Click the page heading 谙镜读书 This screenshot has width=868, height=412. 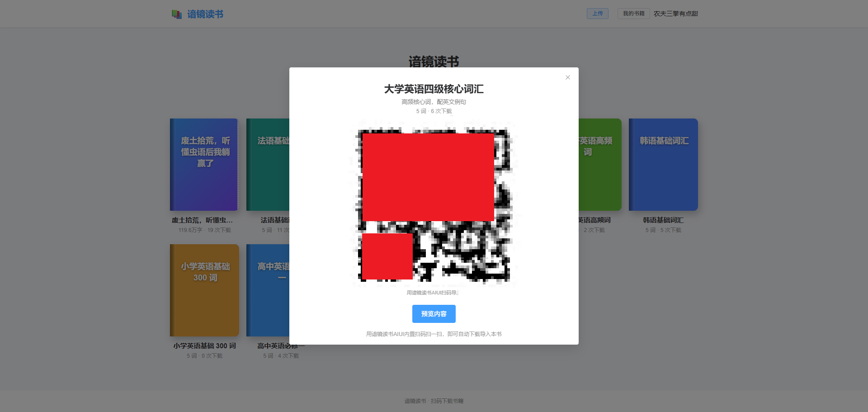point(434,62)
